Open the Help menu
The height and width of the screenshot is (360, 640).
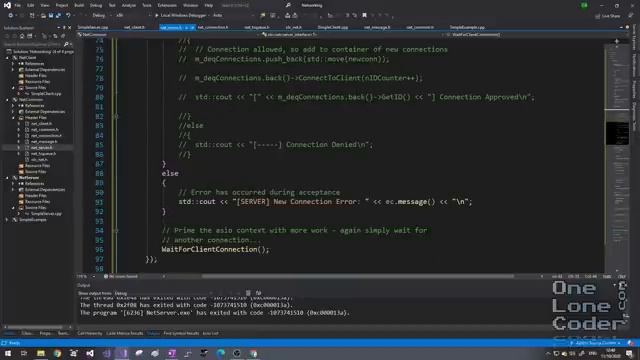209,5
